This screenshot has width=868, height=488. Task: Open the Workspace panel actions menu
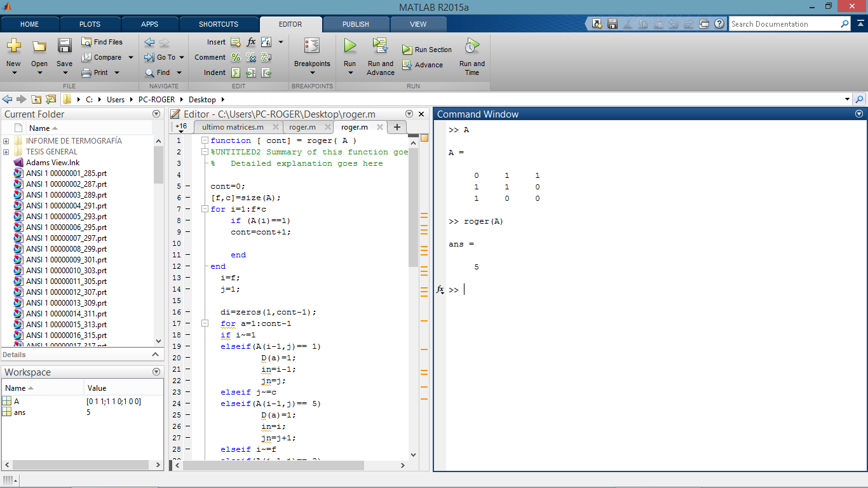coord(156,372)
